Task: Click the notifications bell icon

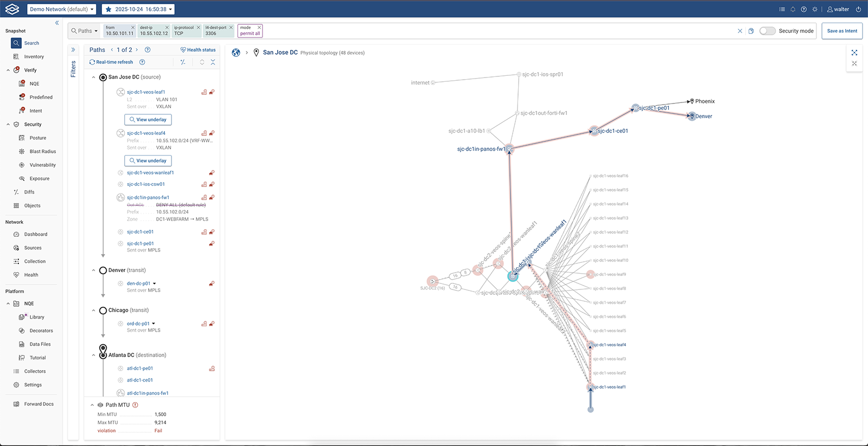Action: (793, 9)
